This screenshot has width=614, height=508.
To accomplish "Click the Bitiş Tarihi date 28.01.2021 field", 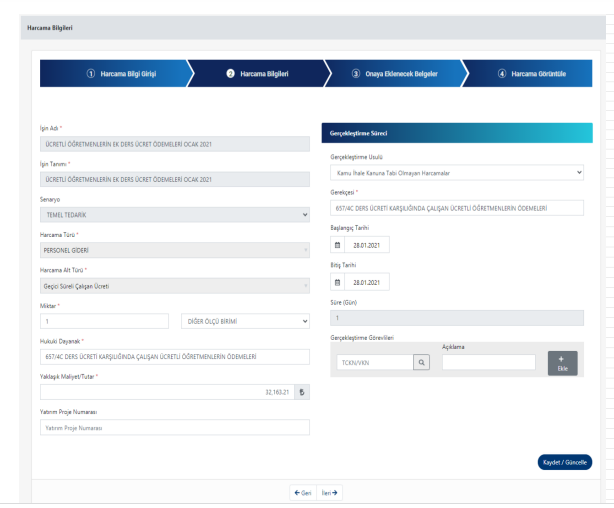I will click(x=367, y=282).
